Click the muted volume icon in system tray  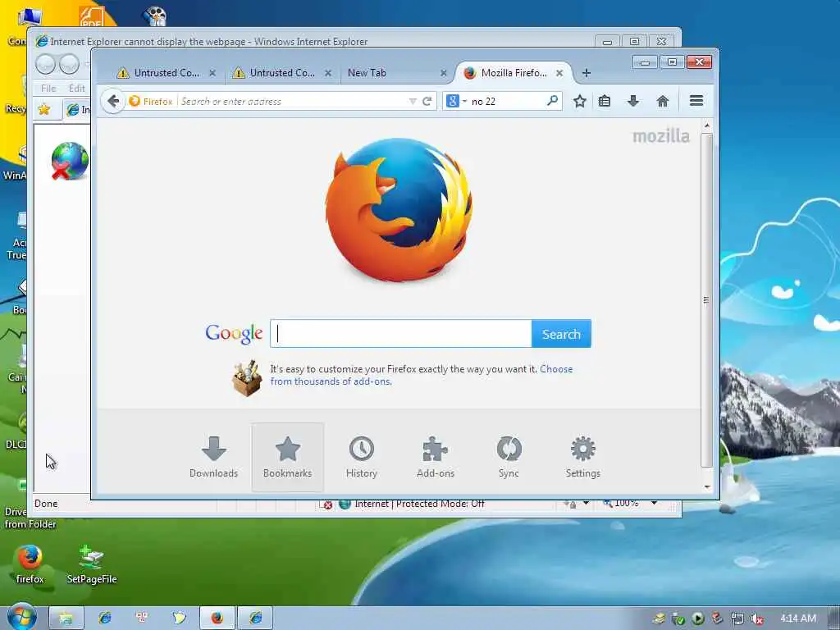coord(756,619)
